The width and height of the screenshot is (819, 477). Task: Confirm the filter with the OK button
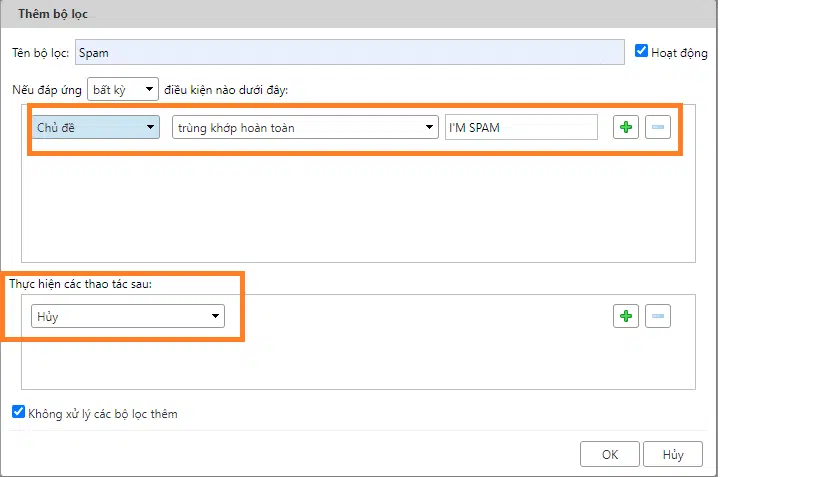tap(610, 454)
